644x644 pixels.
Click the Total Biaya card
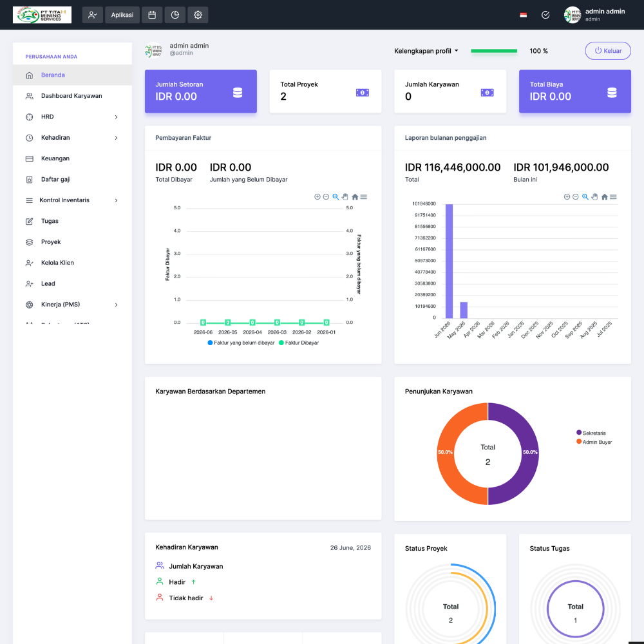click(575, 91)
